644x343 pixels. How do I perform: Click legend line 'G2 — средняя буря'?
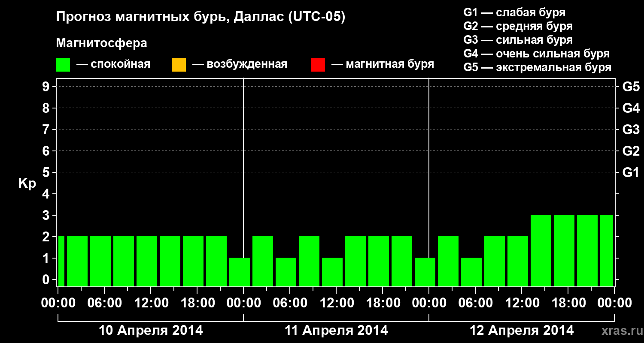click(x=518, y=26)
